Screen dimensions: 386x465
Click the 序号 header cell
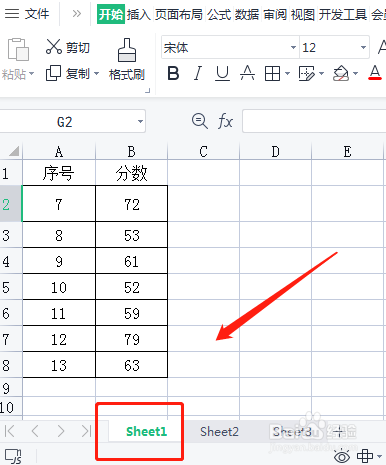click(59, 173)
